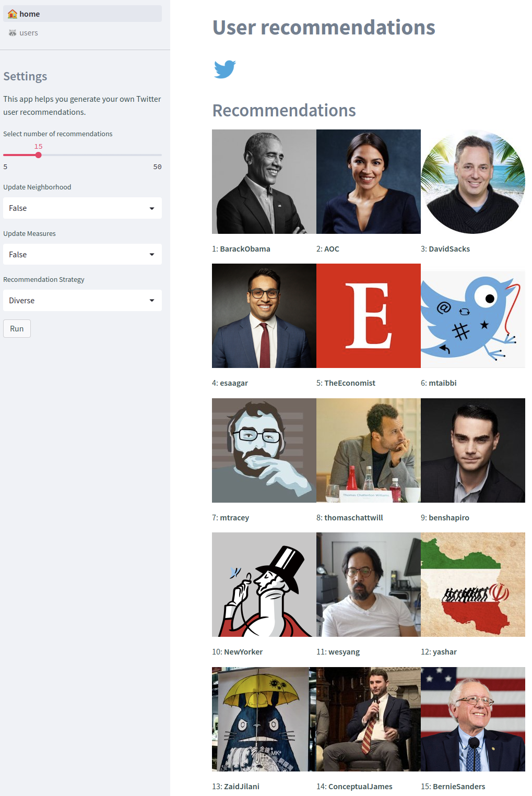
Task: Open the Recommendation Strategy dropdown set to Diverse
Action: tap(82, 301)
